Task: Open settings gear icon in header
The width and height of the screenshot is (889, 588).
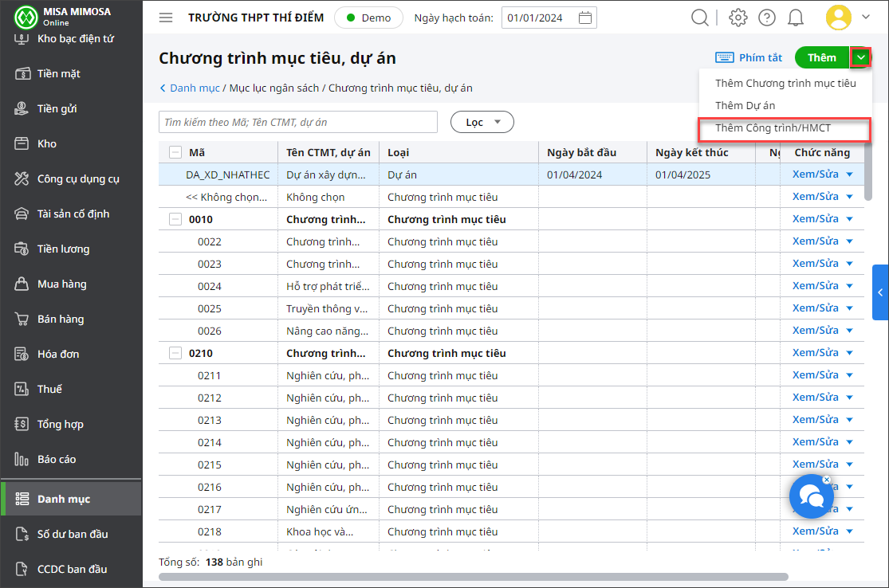Action: [738, 18]
